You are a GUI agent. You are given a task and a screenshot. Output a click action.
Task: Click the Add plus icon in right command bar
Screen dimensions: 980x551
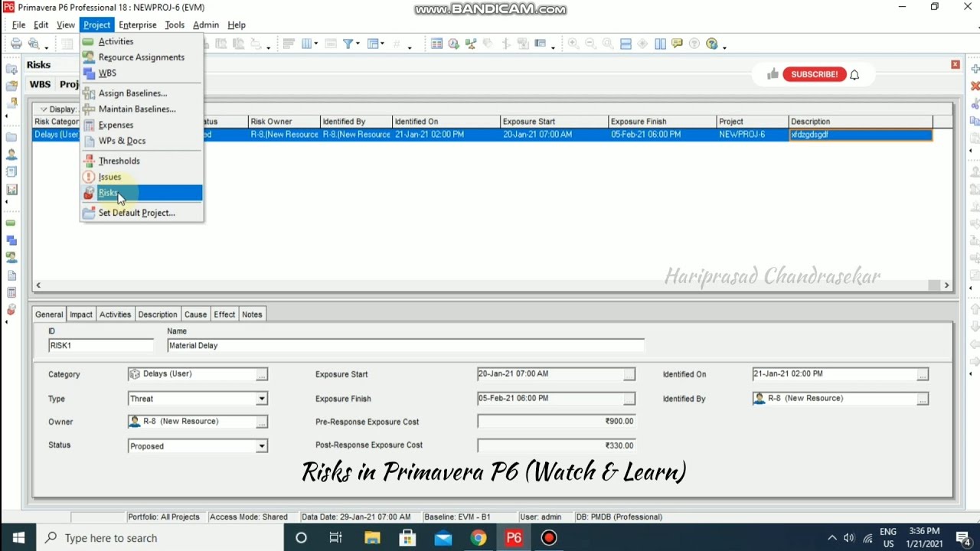[975, 69]
